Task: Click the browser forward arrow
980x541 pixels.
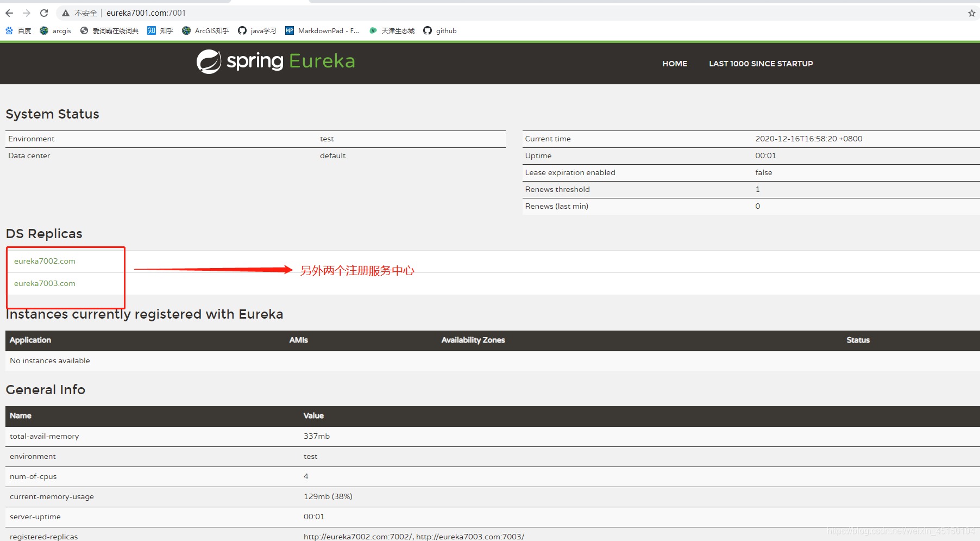Action: 27,13
